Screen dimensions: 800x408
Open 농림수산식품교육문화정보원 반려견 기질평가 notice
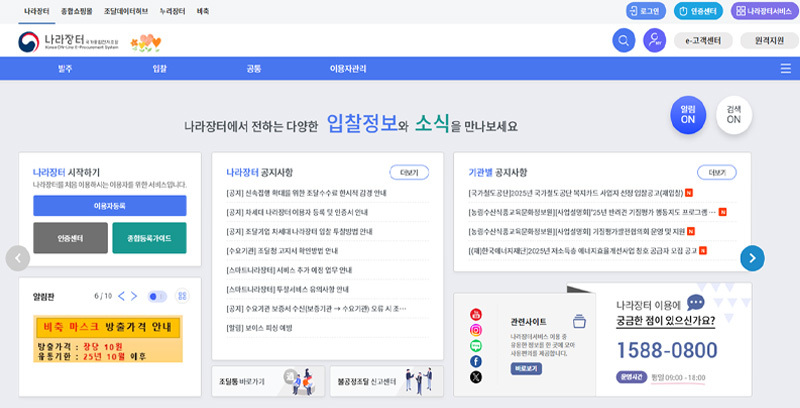[x=592, y=212]
